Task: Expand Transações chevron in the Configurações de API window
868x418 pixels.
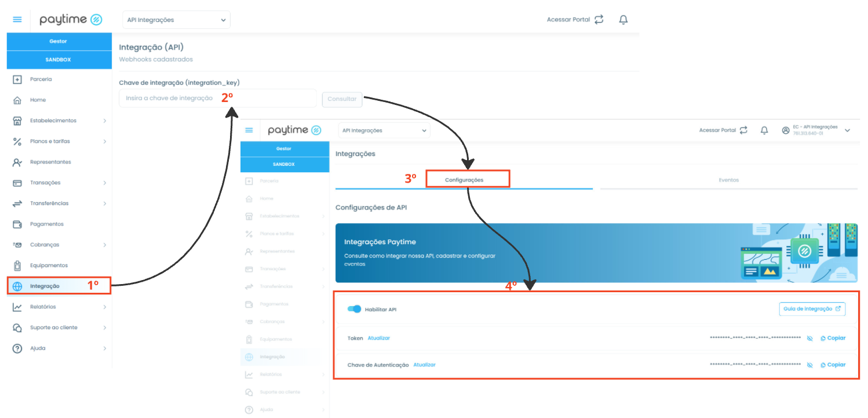Action: coord(323,269)
